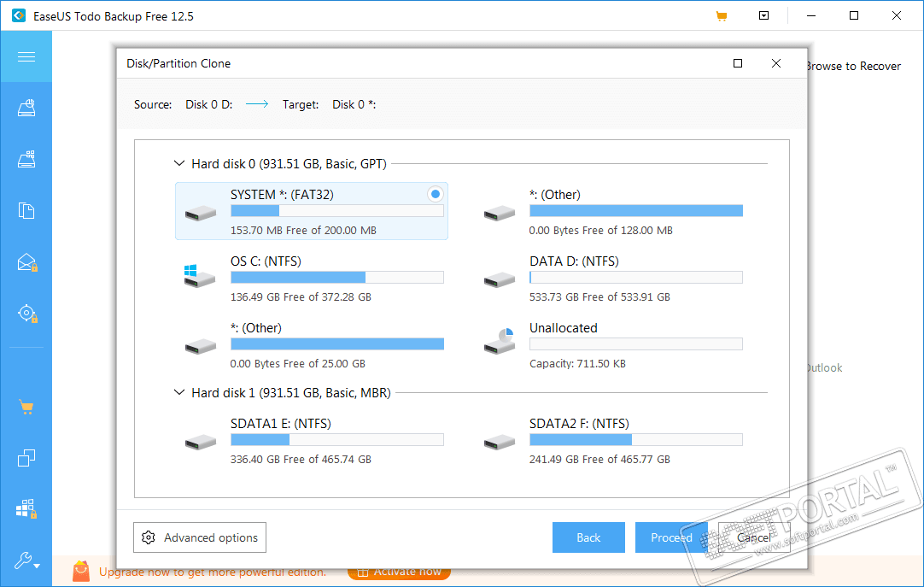Collapse the Hard disk 1 group
Viewport: 924px width, 587px height.
tap(179, 392)
